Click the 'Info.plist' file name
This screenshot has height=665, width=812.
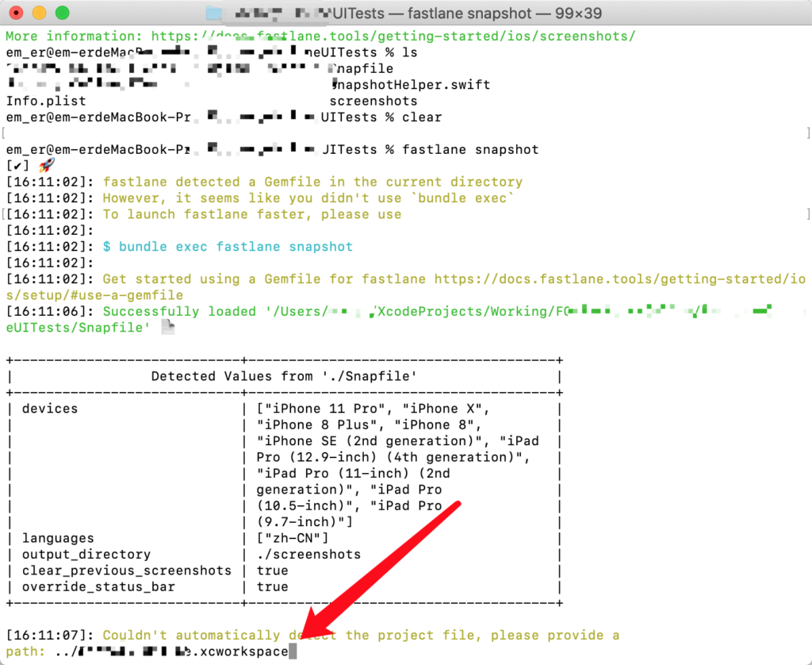coord(46,101)
